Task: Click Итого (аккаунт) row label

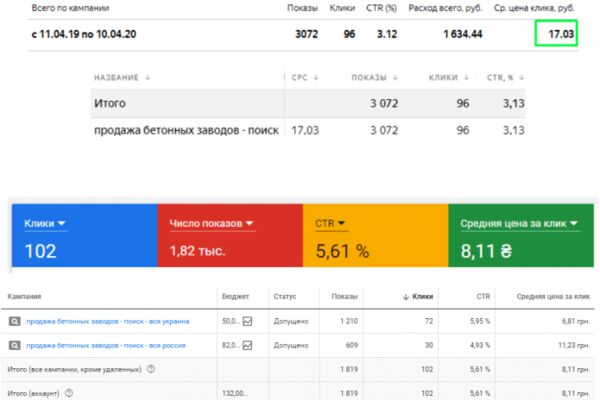Action: (x=33, y=393)
